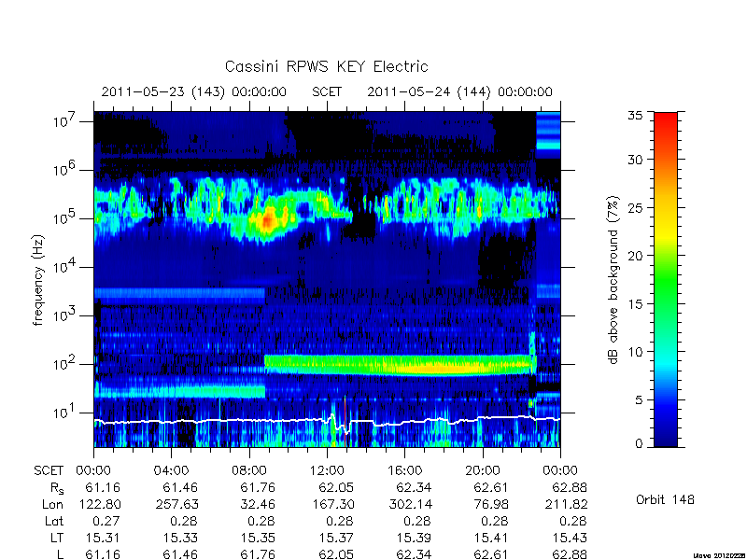Click the '20:00' SCET time tick label
The image size is (747, 560).
coord(483,471)
